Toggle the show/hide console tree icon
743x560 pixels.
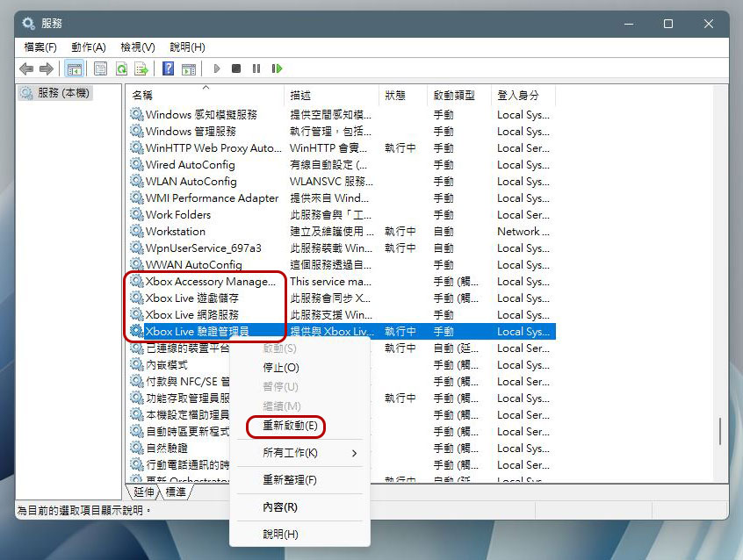[x=74, y=68]
